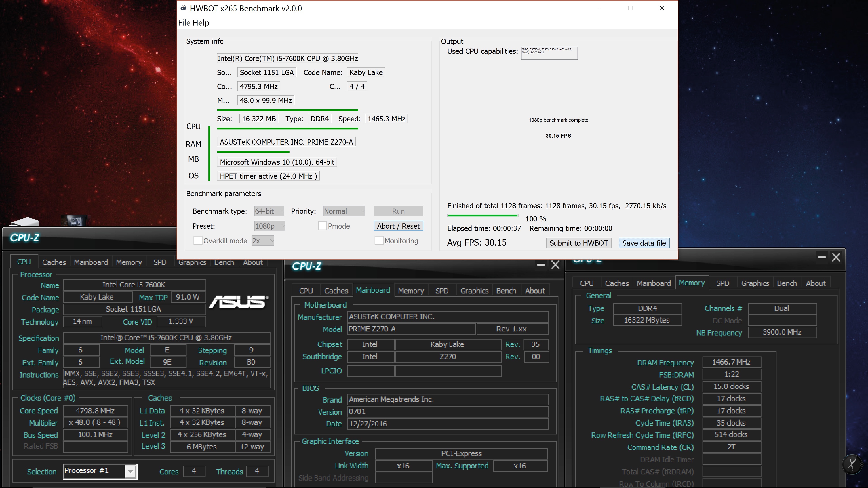
Task: Select the RAM side tab in System info
Action: tap(193, 144)
